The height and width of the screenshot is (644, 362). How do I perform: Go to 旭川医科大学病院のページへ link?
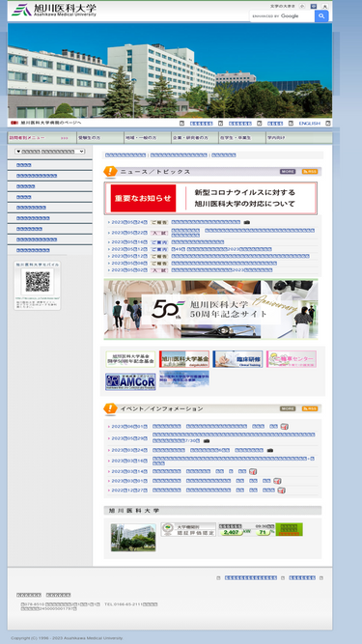(51, 123)
